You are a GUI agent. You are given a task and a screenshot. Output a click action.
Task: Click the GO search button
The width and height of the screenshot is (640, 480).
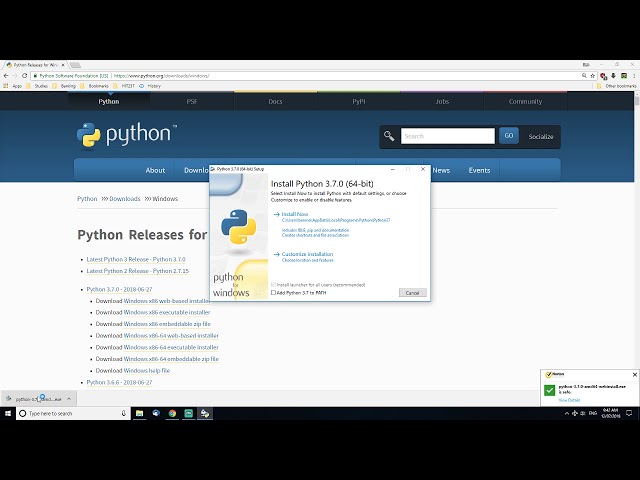(x=509, y=136)
